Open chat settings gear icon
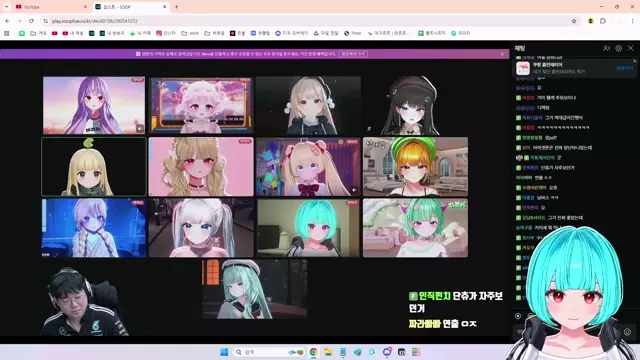This screenshot has width=640, height=360. [618, 48]
